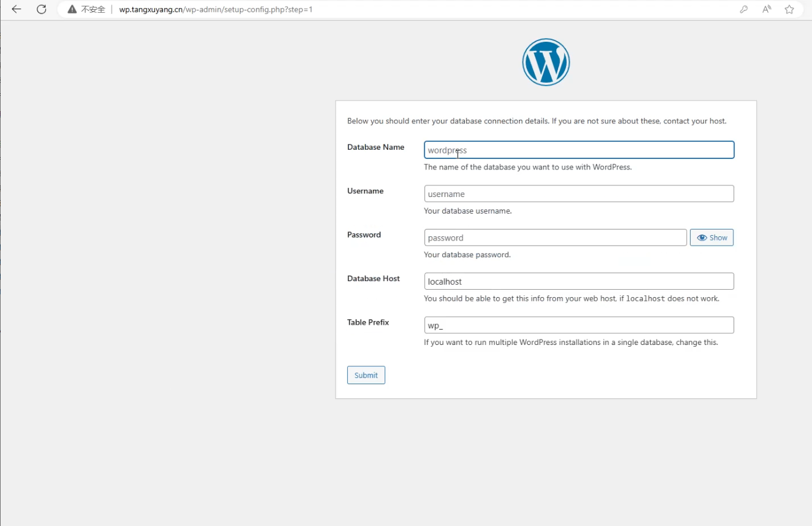Screen dimensions: 812x526
Task: Toggle password visibility with Show button
Action: point(711,238)
